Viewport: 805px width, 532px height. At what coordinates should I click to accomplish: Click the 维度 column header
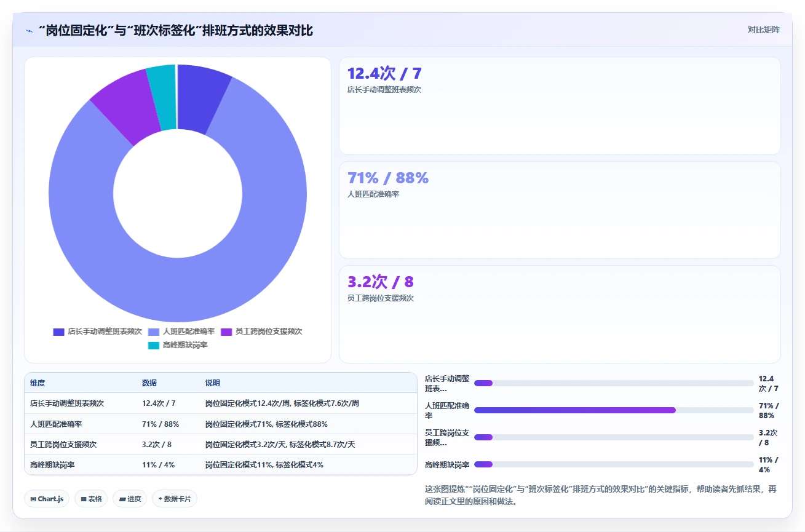pyautogui.click(x=38, y=383)
